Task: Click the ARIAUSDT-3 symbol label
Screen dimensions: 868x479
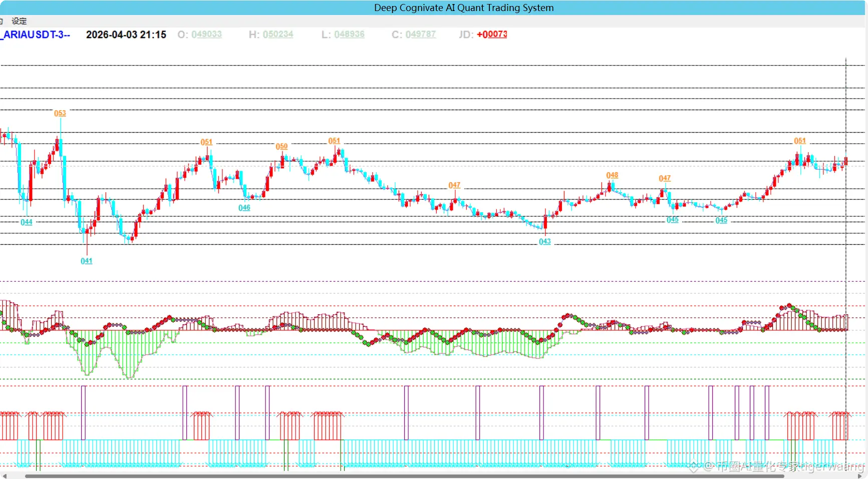Action: coord(36,35)
